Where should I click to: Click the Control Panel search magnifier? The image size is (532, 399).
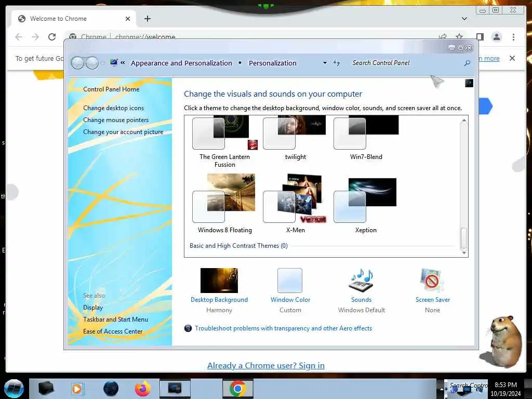point(467,63)
